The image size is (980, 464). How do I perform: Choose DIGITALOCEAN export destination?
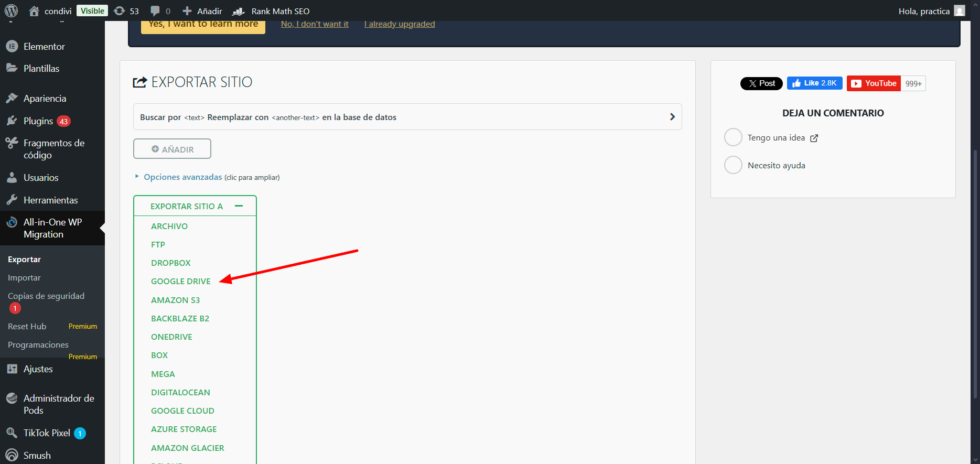pos(180,392)
